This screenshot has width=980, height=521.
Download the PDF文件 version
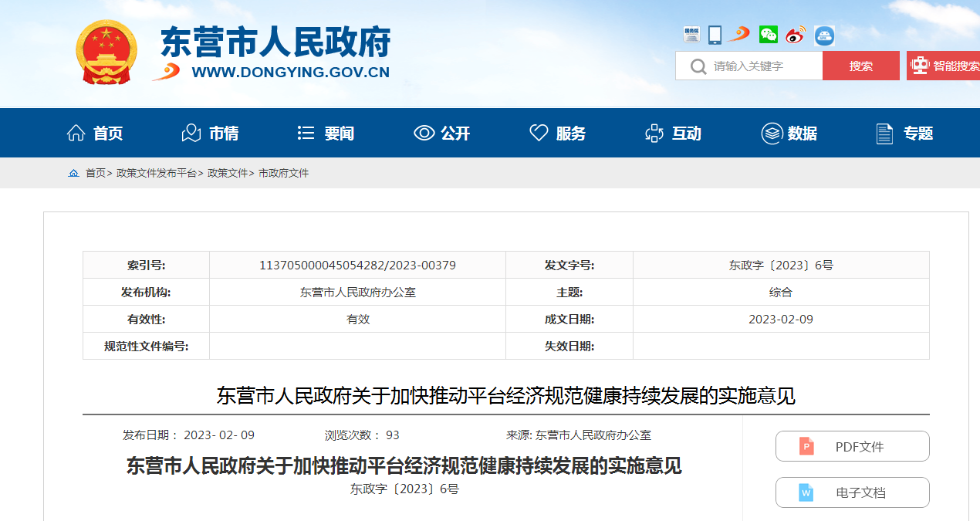click(852, 446)
